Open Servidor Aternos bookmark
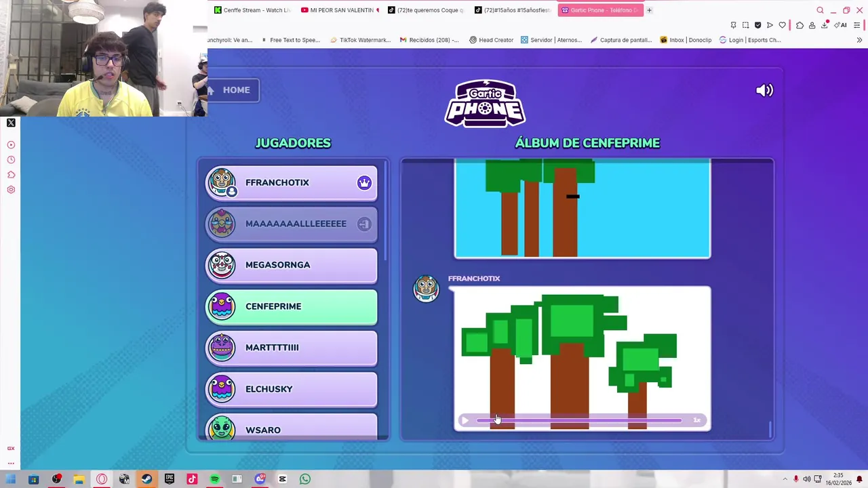The height and width of the screenshot is (488, 868). click(551, 40)
